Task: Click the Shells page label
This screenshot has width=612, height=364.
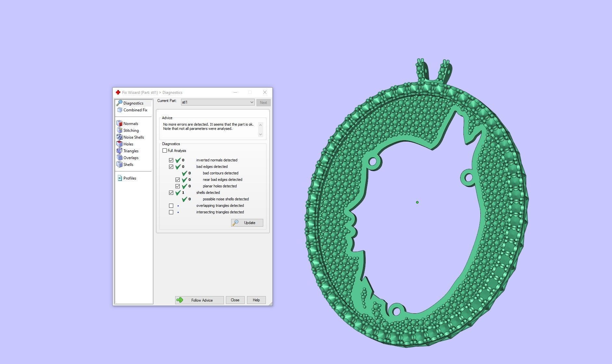Action: click(128, 165)
